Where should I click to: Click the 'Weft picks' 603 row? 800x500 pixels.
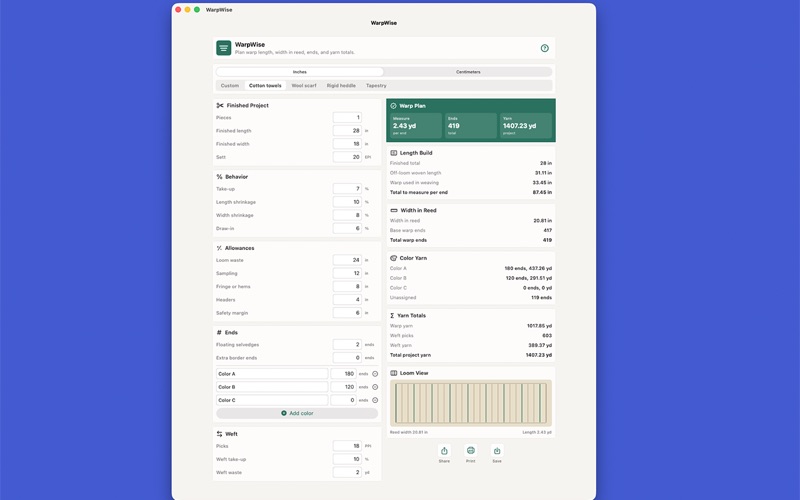[x=470, y=336]
